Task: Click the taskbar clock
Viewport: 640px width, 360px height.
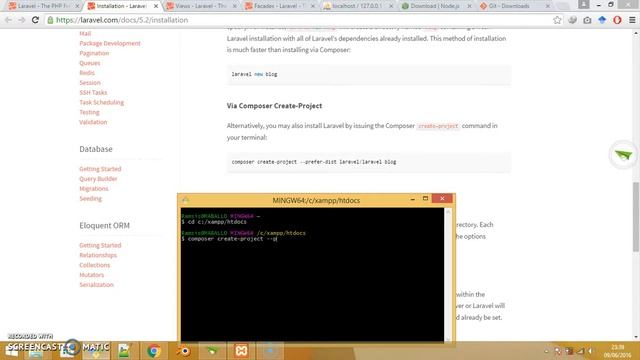Action: (x=617, y=351)
